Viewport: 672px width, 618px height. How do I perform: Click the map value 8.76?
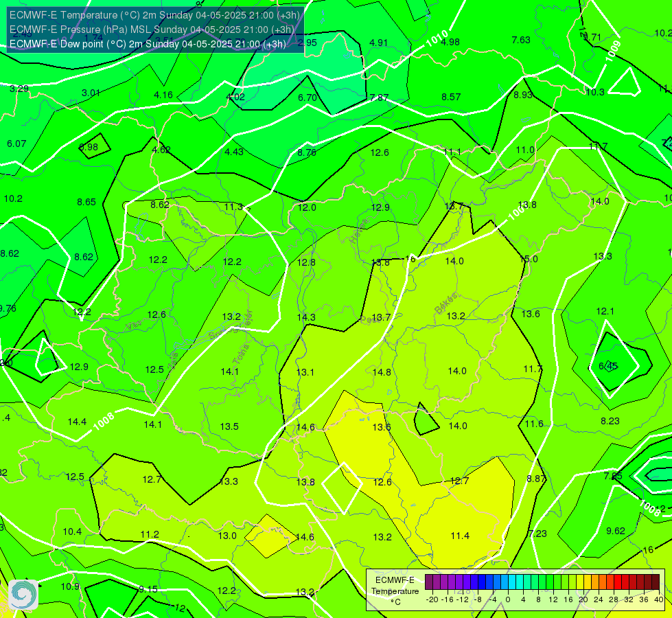(x=307, y=152)
